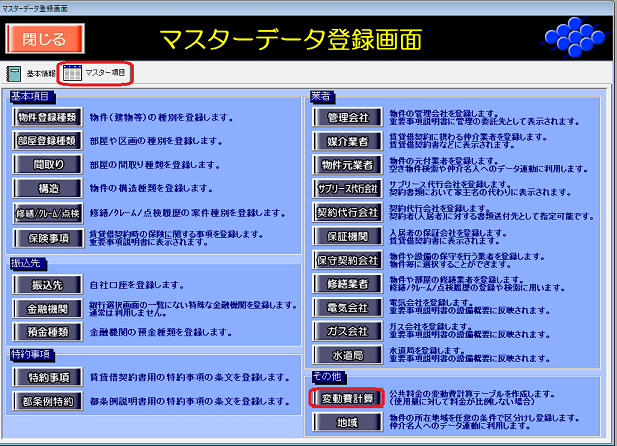
Task: Click the 基本情報 tab notebook icon
Action: point(14,73)
